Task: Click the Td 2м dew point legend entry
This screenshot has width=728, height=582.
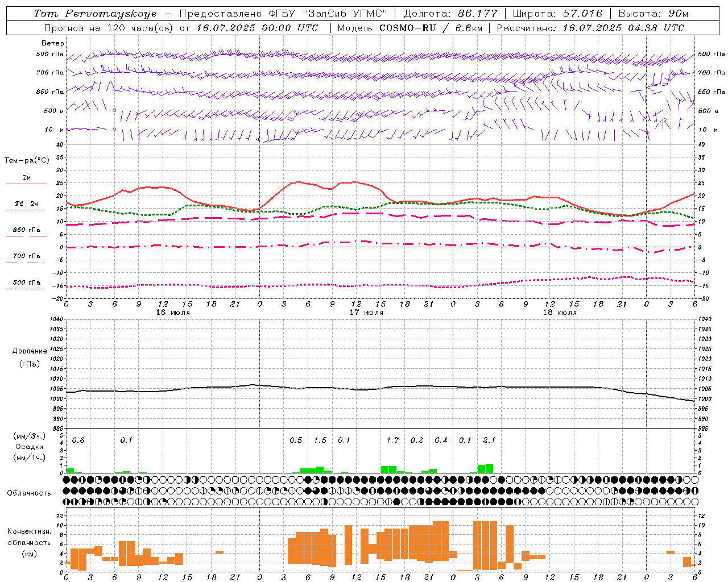Action: click(27, 204)
